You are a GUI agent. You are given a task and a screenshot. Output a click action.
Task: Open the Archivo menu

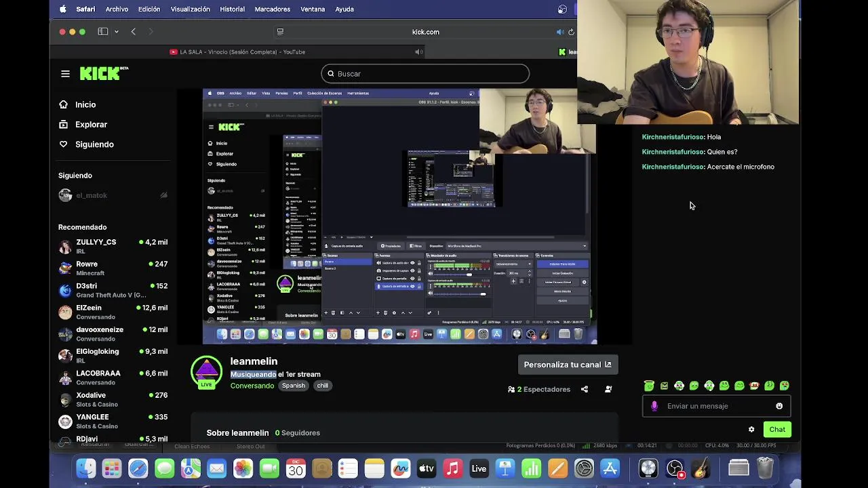pyautogui.click(x=117, y=9)
